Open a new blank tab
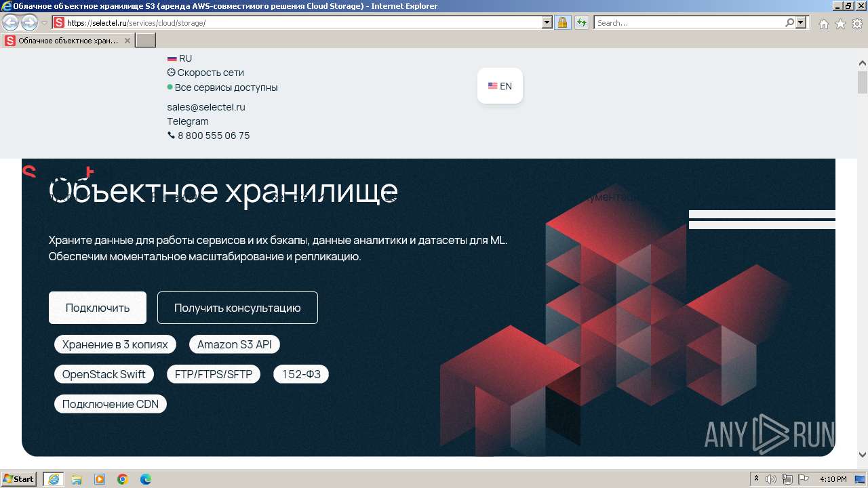868x488 pixels. click(146, 41)
